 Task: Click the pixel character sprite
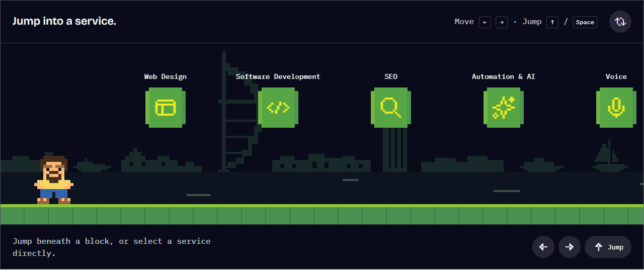54,179
